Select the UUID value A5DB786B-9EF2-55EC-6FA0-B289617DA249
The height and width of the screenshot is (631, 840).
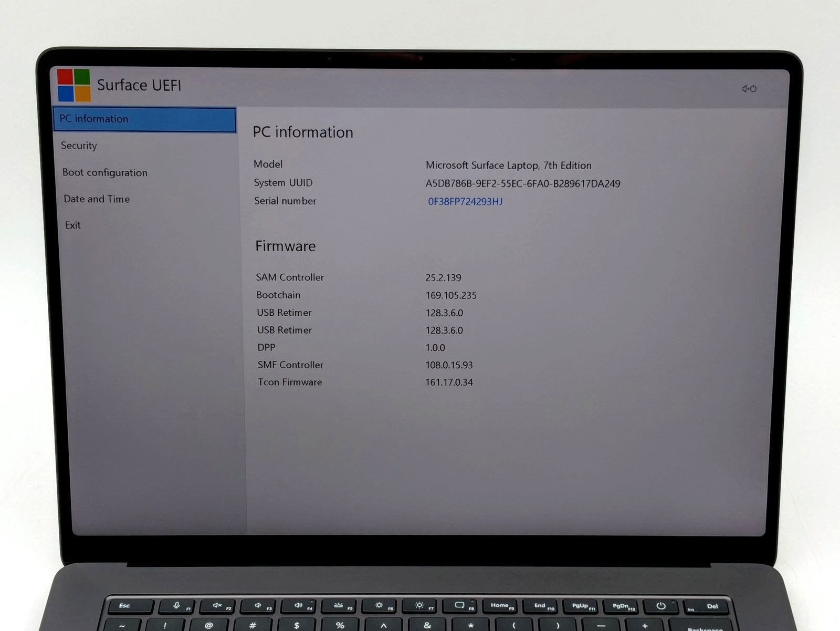tap(523, 184)
